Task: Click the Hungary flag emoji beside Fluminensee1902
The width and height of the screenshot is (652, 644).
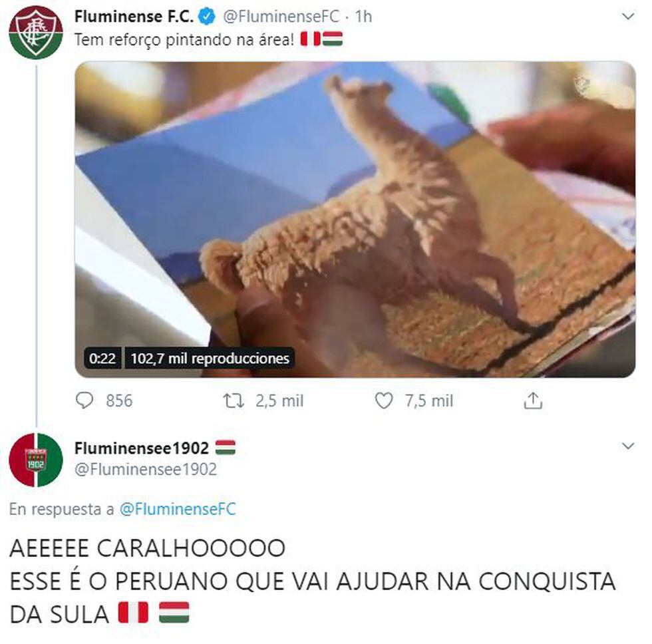Action: [226, 448]
